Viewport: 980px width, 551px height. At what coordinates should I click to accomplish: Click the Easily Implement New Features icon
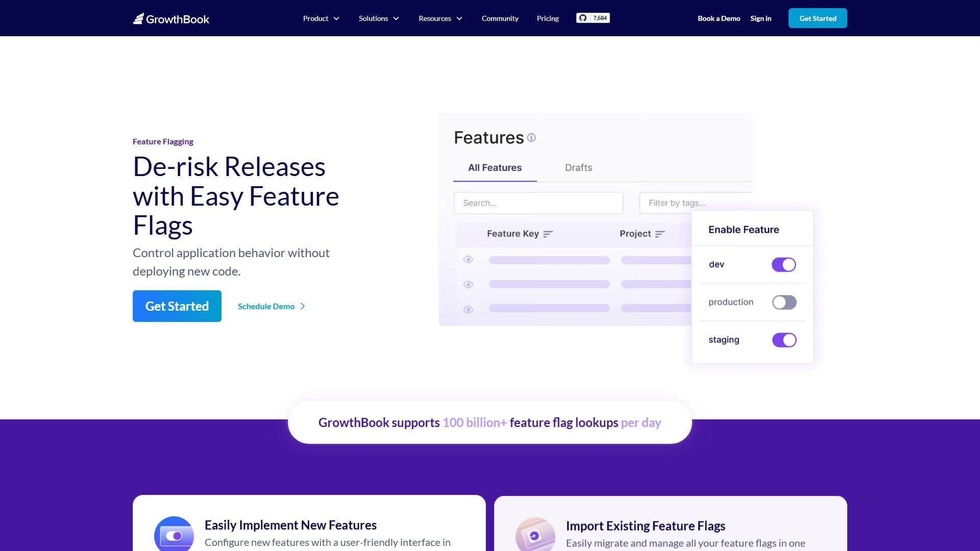[x=174, y=534]
